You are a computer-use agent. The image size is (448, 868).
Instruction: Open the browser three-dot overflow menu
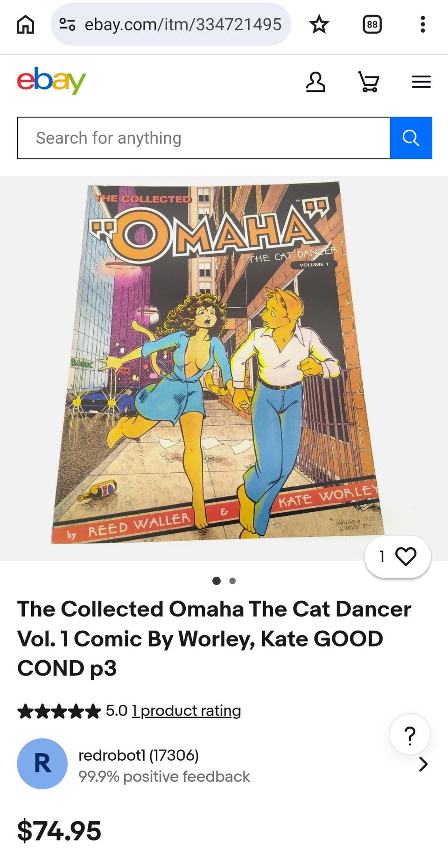pyautogui.click(x=423, y=24)
